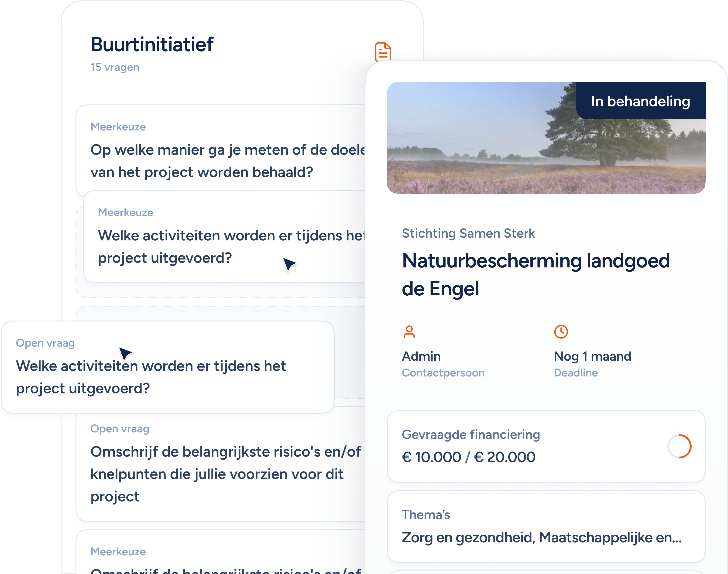The width and height of the screenshot is (728, 574).
Task: Click the circular financing progress indicator
Action: click(x=679, y=446)
